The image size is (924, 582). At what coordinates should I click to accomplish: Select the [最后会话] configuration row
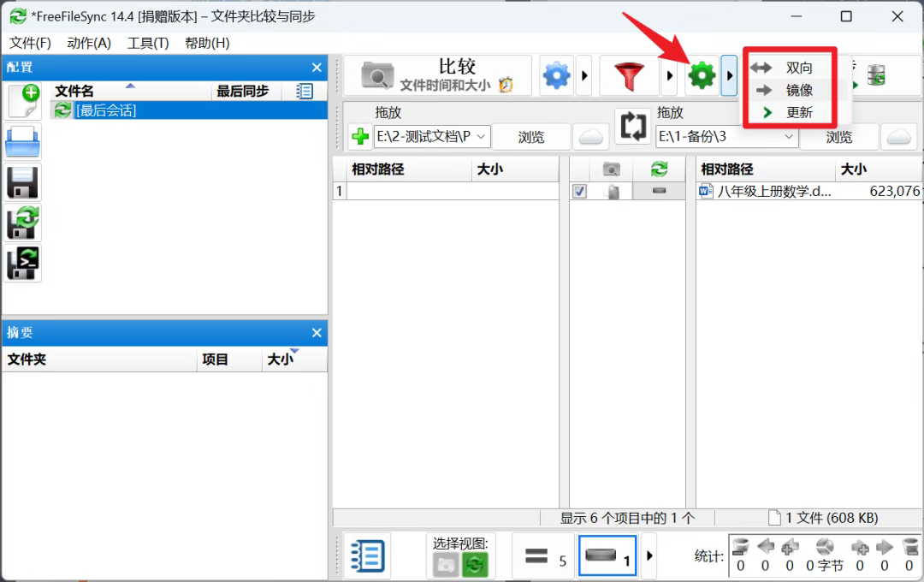click(188, 110)
